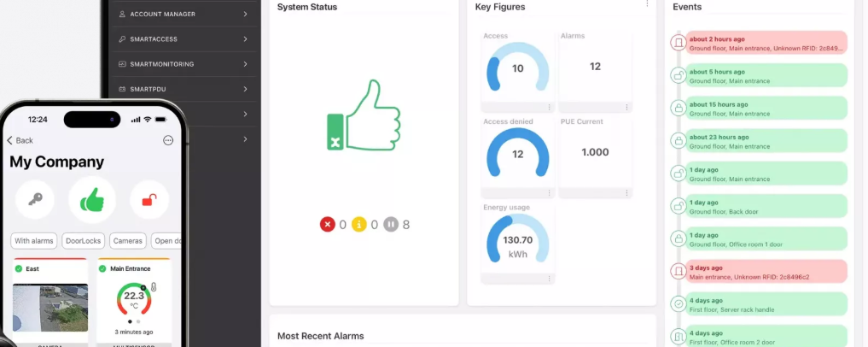Expand Account Manager chevron arrow
868x347 pixels.
click(245, 14)
